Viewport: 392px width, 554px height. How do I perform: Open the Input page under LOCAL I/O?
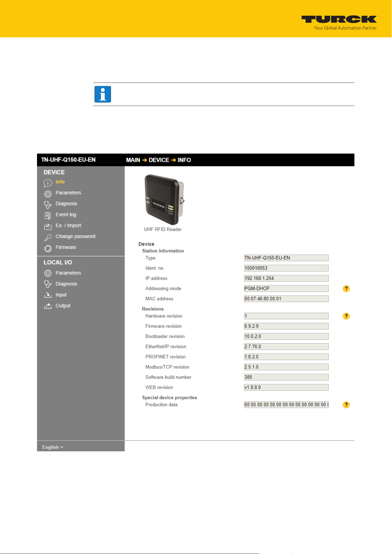[61, 295]
